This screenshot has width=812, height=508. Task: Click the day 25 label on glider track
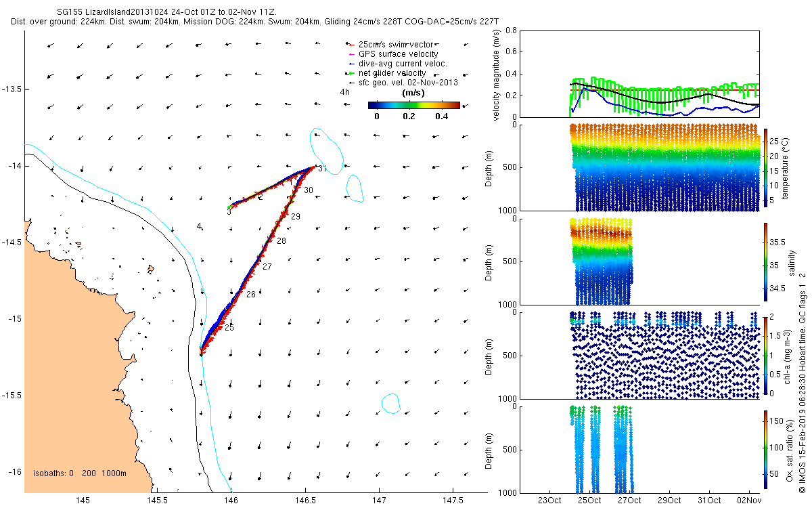[229, 328]
